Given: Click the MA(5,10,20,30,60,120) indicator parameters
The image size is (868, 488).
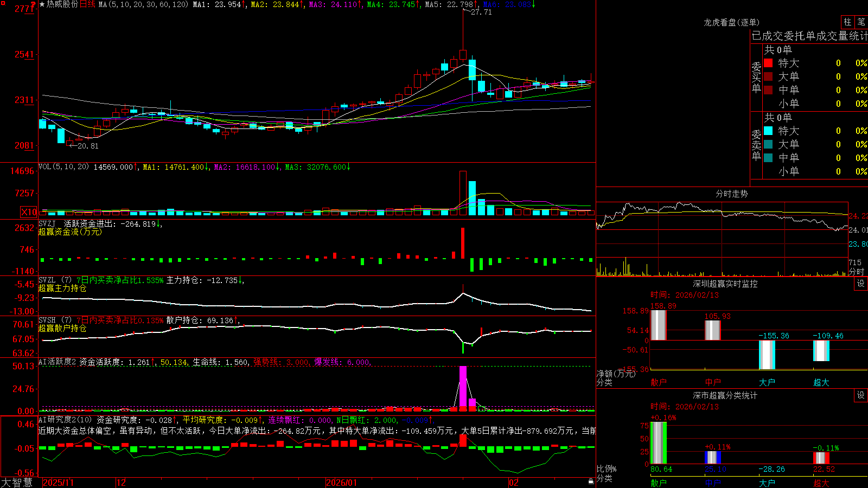Looking at the screenshot, I should tap(143, 4).
